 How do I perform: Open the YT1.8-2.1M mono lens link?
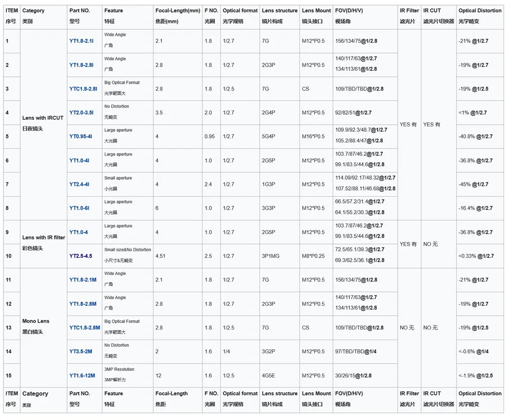(x=82, y=280)
